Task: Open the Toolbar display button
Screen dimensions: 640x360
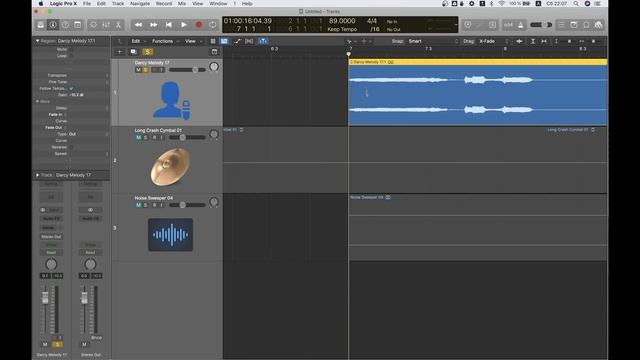Action: pos(78,25)
